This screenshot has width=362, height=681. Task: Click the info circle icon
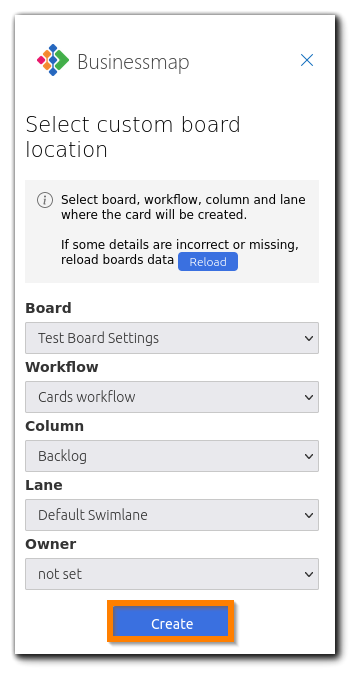45,200
